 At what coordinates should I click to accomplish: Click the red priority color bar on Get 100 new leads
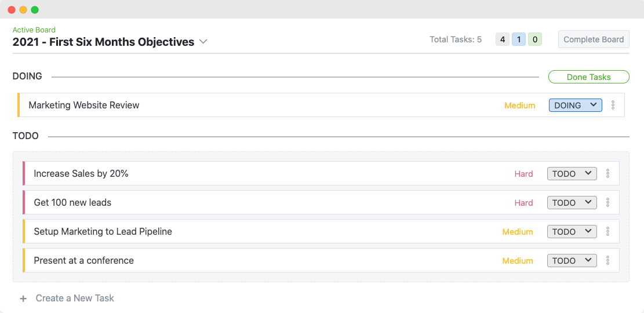[24, 202]
